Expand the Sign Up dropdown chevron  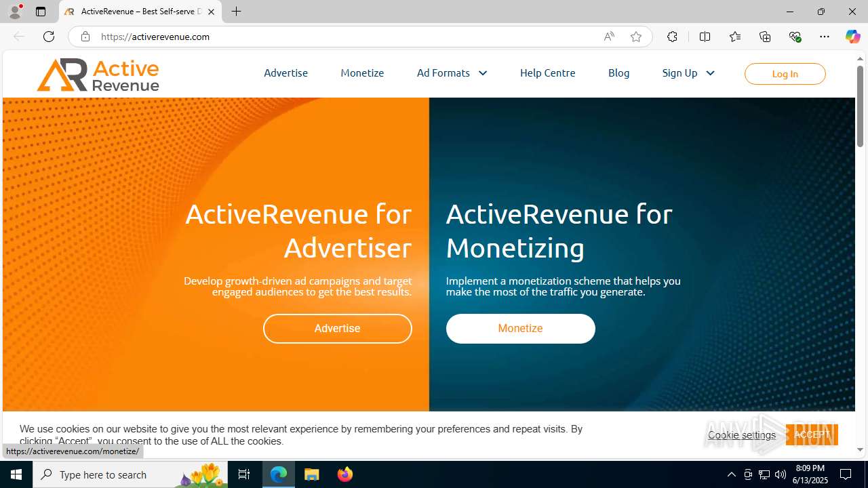[710, 73]
